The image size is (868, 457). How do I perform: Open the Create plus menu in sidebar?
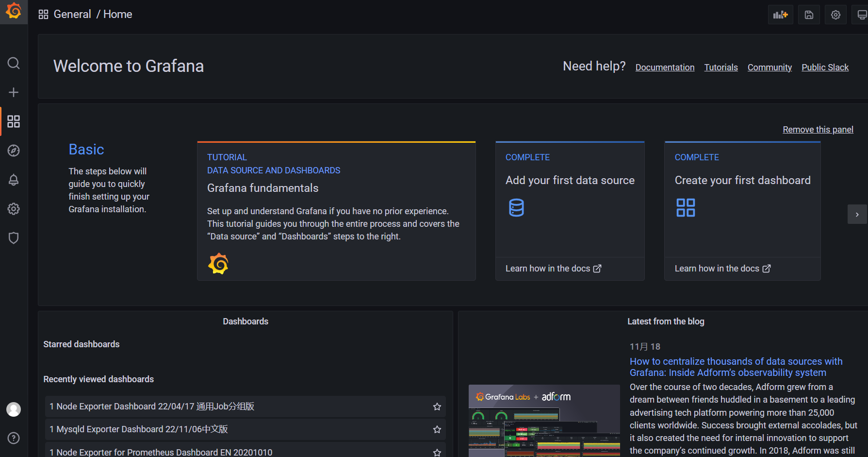pos(14,92)
